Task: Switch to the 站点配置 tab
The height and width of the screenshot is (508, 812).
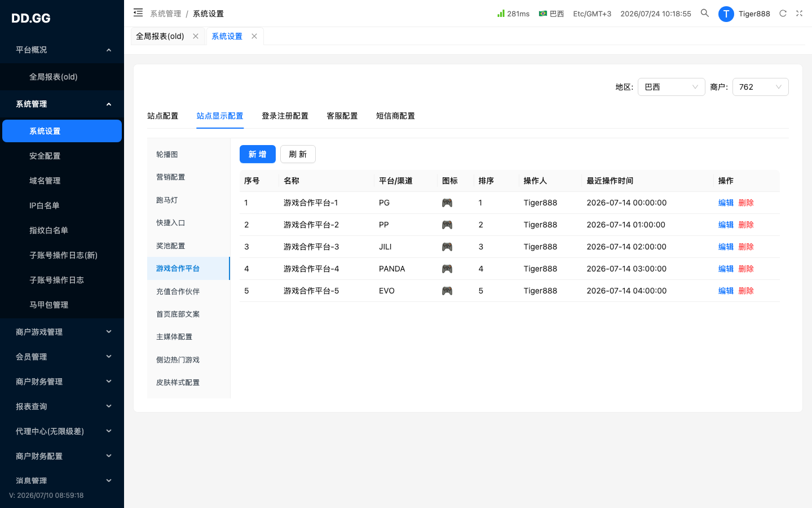Action: [162, 116]
